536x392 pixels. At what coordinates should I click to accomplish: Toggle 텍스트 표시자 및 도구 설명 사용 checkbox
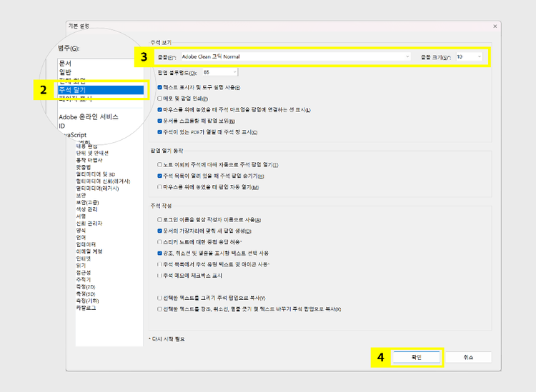pyautogui.click(x=159, y=87)
